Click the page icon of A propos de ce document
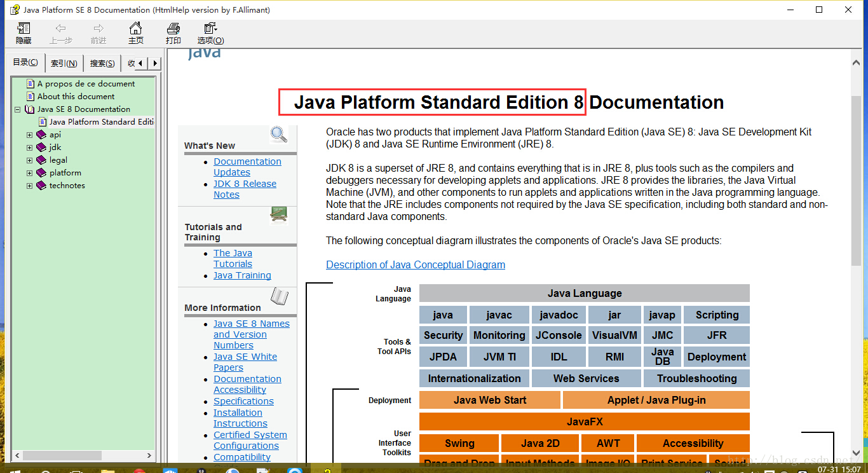The height and width of the screenshot is (473, 868). (x=31, y=84)
